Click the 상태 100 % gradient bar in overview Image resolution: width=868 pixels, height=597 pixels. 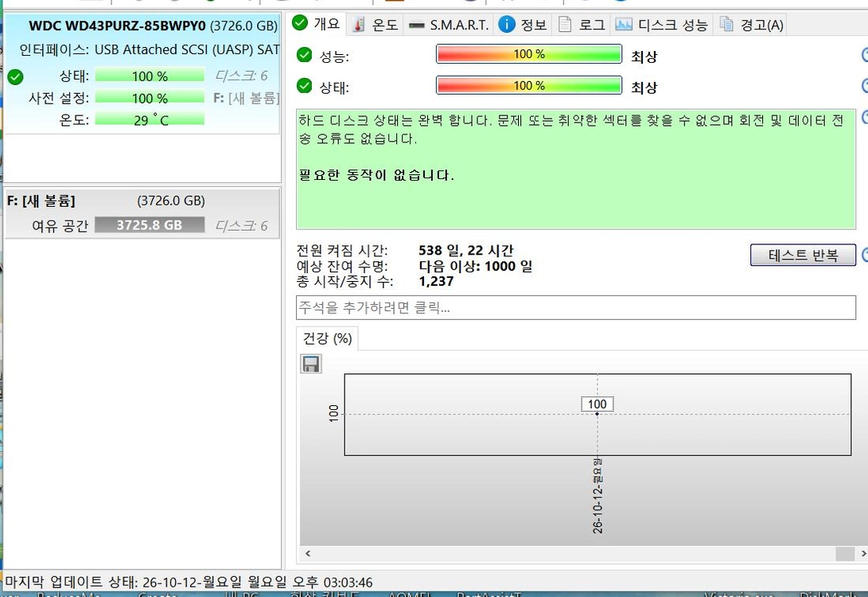(x=528, y=86)
